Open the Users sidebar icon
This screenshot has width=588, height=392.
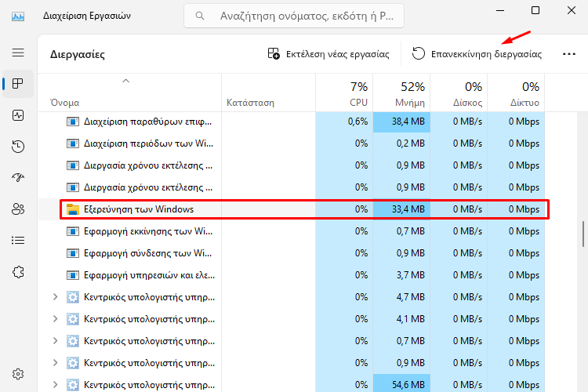pos(18,209)
